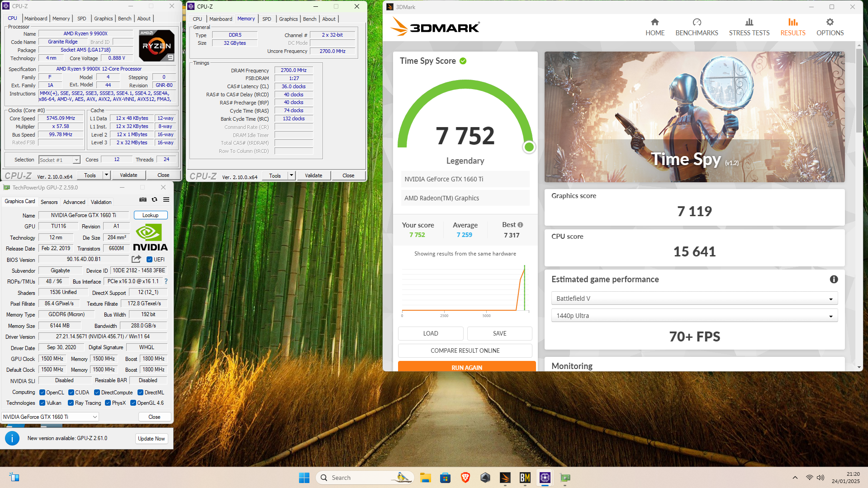
Task: Toggle the Vulkan checkbox
Action: [42, 403]
